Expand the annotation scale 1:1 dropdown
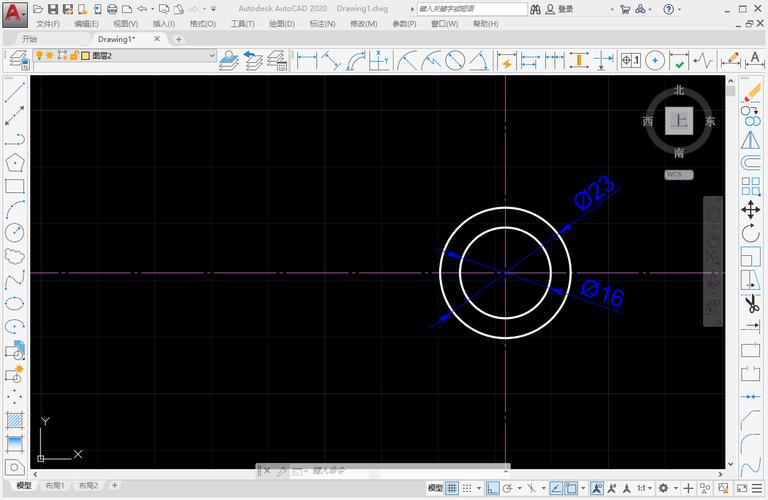 645,488
